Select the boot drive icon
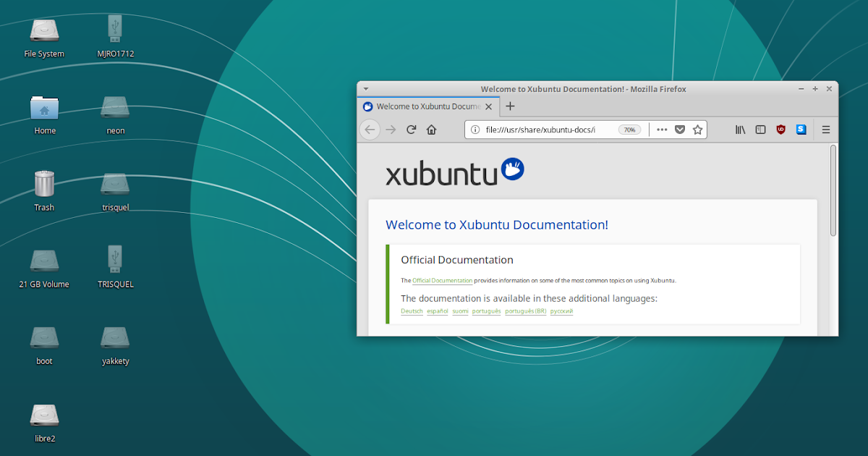The height and width of the screenshot is (456, 868). point(44,337)
